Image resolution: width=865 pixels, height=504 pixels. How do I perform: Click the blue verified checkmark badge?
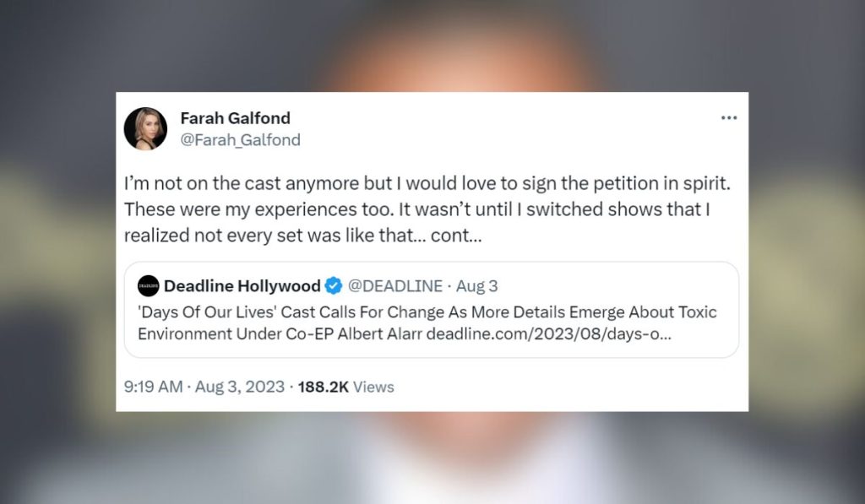(334, 286)
